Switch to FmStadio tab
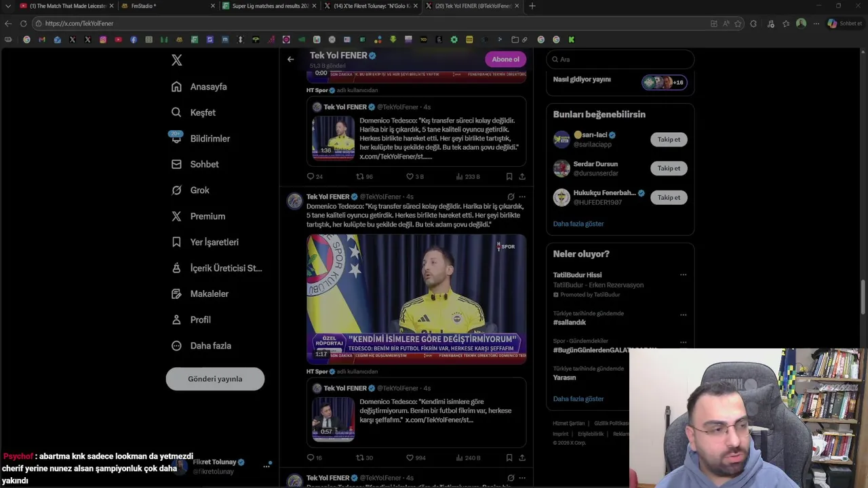 pyautogui.click(x=168, y=6)
